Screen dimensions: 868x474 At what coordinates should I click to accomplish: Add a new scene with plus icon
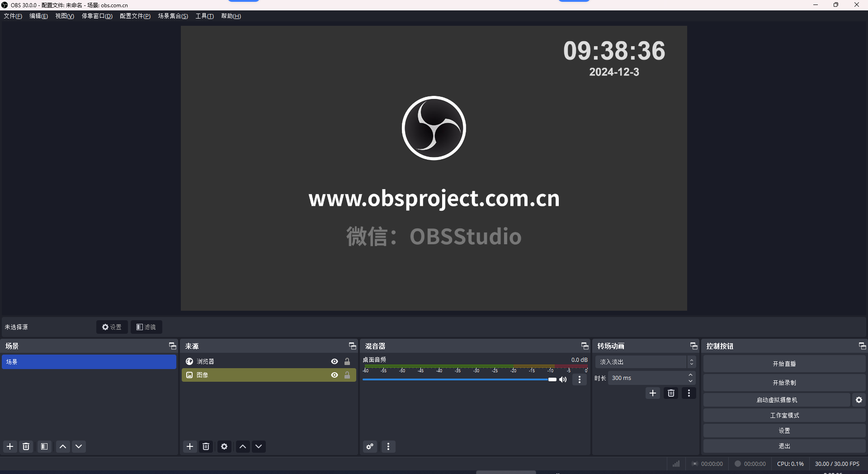click(x=10, y=446)
